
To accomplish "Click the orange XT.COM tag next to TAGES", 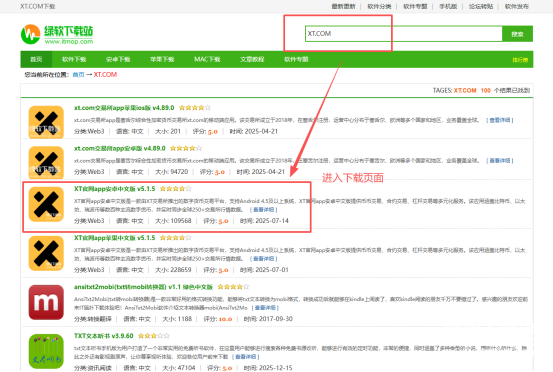I will [465, 90].
